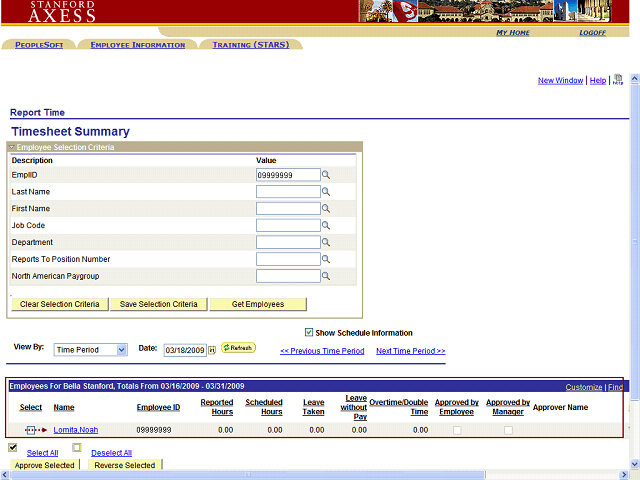
Task: Click the lookup magnifier beside EmplID field
Action: click(x=326, y=175)
